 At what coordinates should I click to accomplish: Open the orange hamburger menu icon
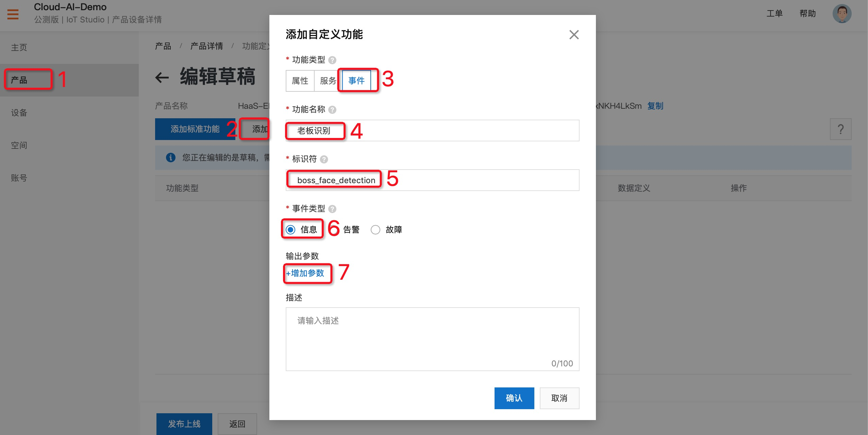13,14
